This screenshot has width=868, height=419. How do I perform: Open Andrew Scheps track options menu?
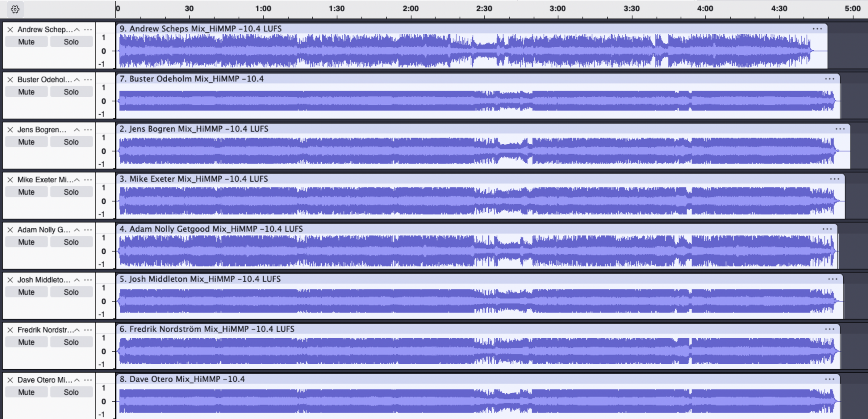(88, 30)
